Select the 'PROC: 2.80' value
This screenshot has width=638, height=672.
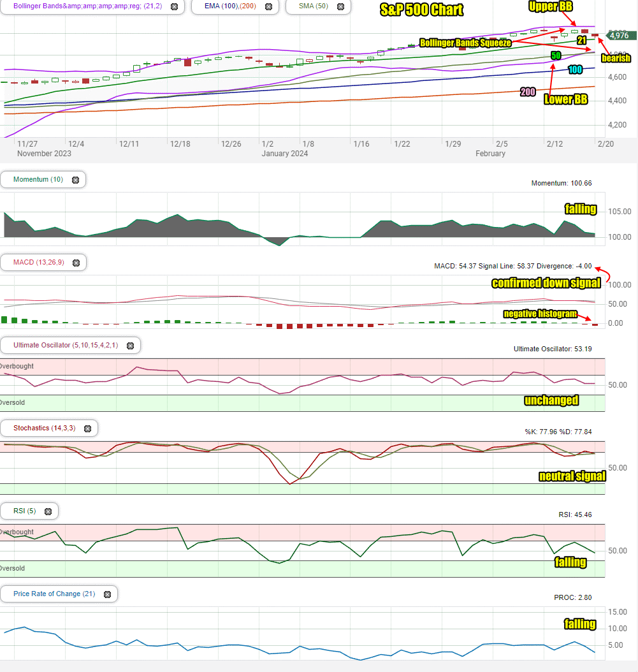[x=573, y=597]
